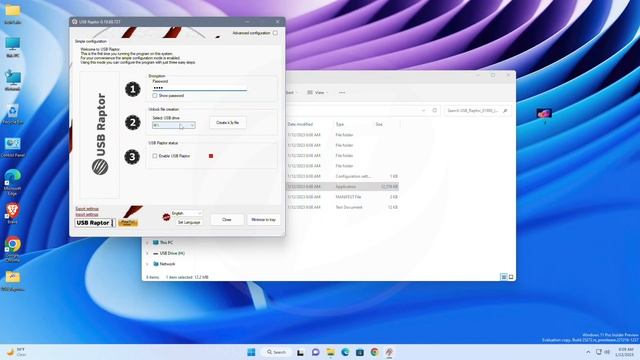Viewport: 640px width, 360px height.
Task: Open Task View on the taskbar
Action: click(300, 352)
